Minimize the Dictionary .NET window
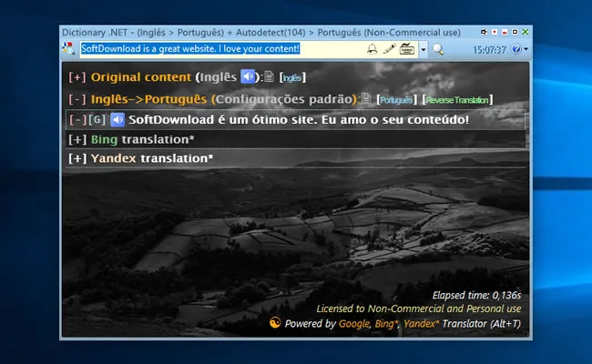This screenshot has height=364, width=592. pyautogui.click(x=505, y=32)
